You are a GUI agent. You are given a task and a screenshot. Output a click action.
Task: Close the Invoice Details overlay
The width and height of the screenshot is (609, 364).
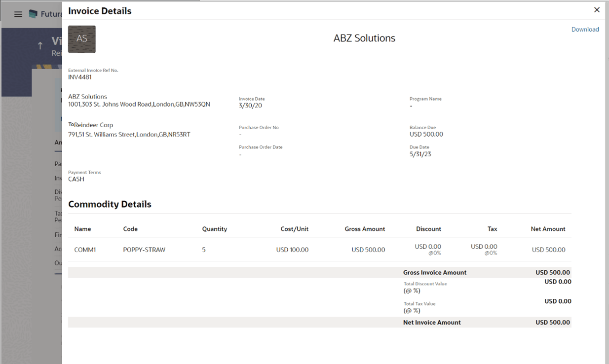[x=597, y=10]
